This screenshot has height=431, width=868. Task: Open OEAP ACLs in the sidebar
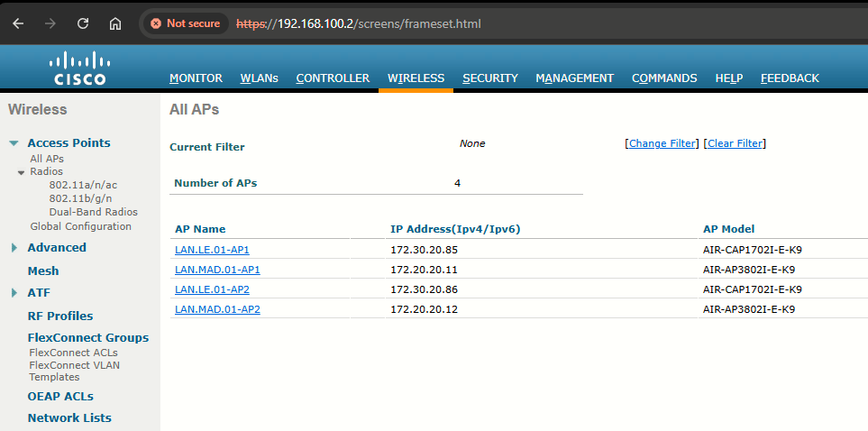click(x=60, y=396)
